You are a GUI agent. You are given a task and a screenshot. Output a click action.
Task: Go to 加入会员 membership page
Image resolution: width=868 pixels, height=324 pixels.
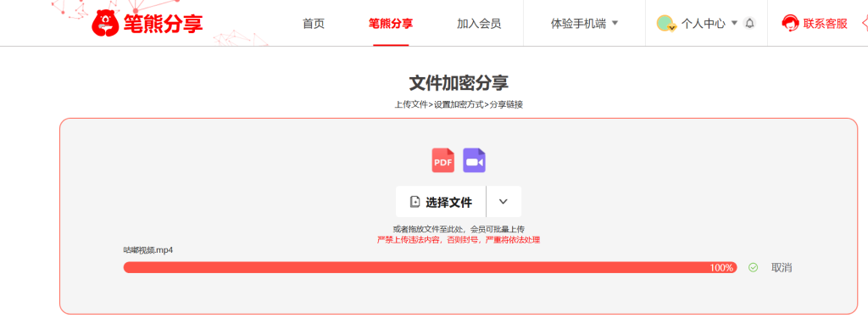(479, 23)
